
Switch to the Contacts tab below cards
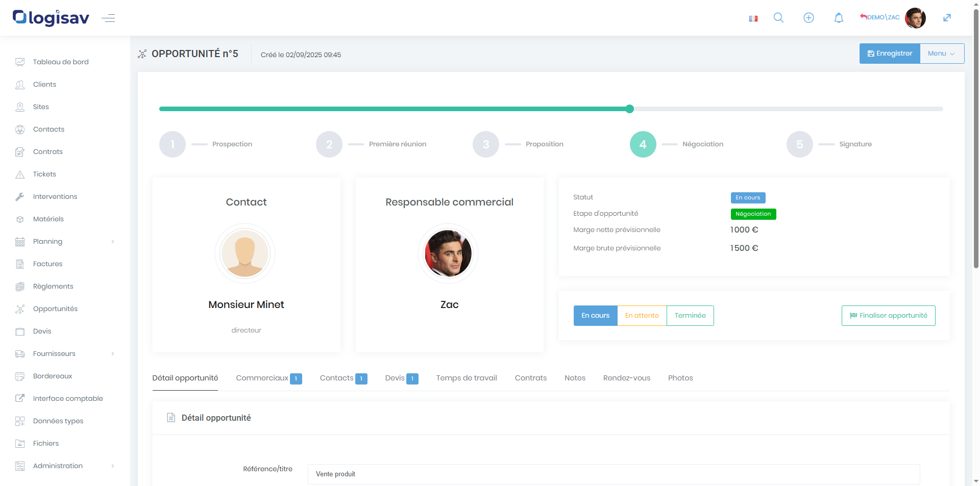(344, 378)
